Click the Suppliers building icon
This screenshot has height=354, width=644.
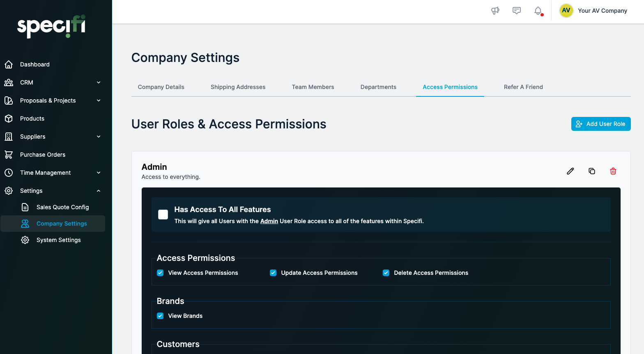coord(9,137)
